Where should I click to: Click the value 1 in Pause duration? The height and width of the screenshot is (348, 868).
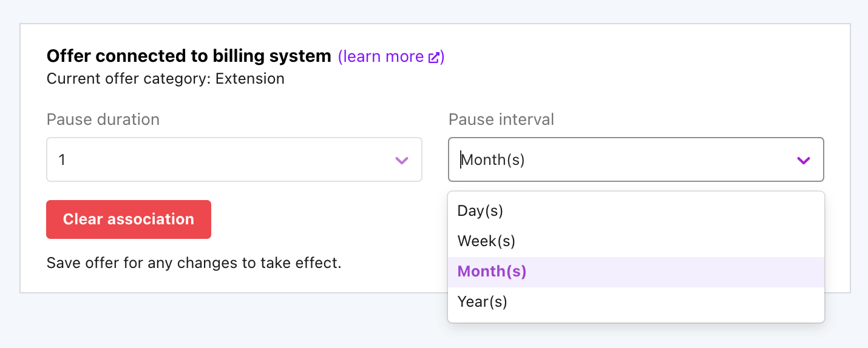[63, 160]
